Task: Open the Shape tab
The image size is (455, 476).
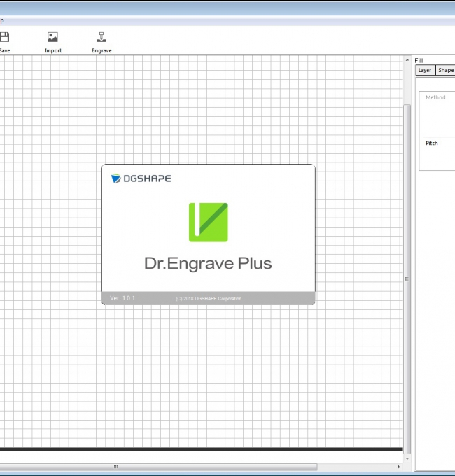Action: tap(445, 70)
